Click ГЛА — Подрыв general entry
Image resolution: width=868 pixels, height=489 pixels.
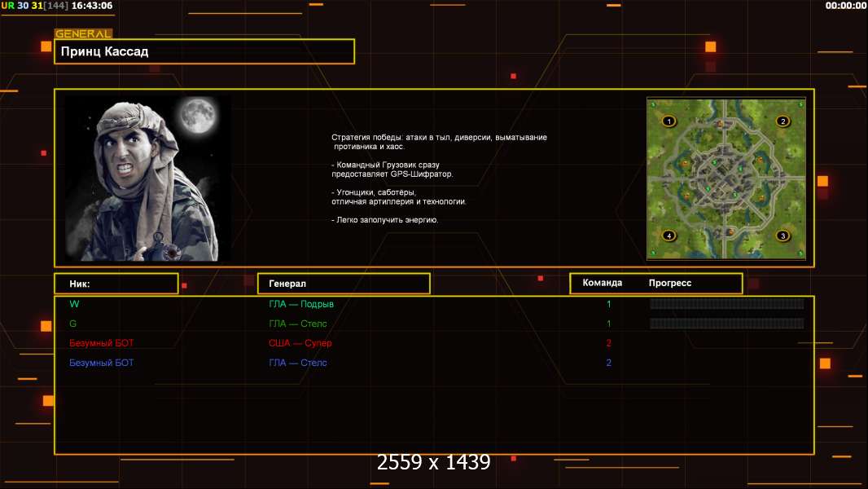tap(301, 304)
